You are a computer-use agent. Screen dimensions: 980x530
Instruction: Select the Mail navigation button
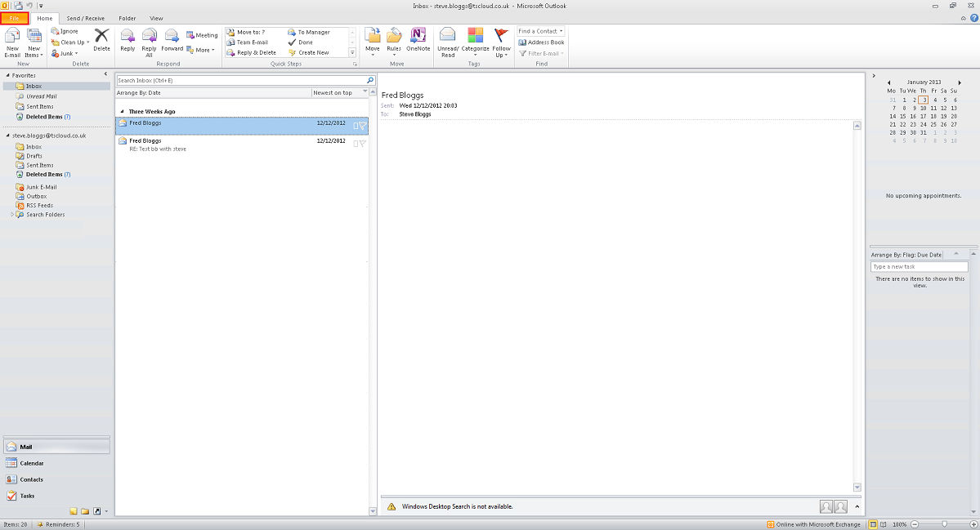[56, 447]
